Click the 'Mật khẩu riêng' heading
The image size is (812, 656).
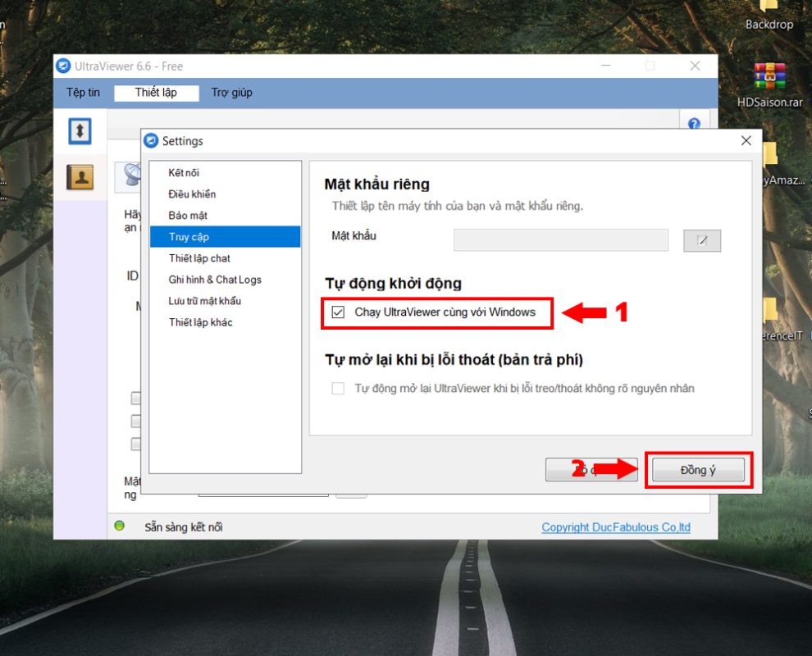377,184
